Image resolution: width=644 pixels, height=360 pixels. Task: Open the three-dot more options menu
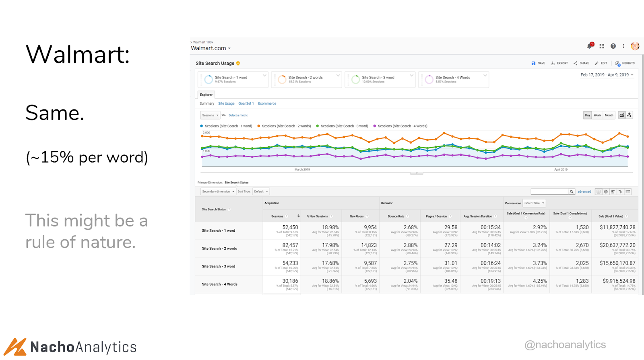click(623, 46)
